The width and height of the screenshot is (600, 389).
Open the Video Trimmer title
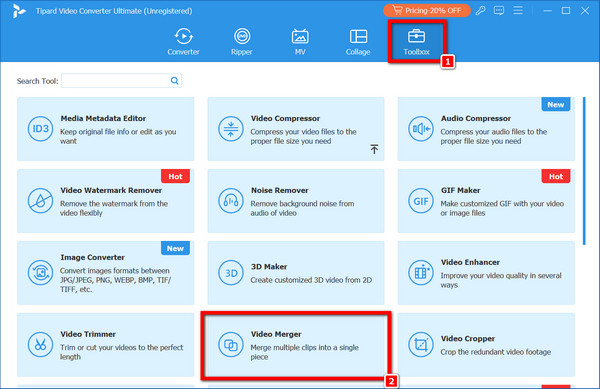tap(88, 334)
